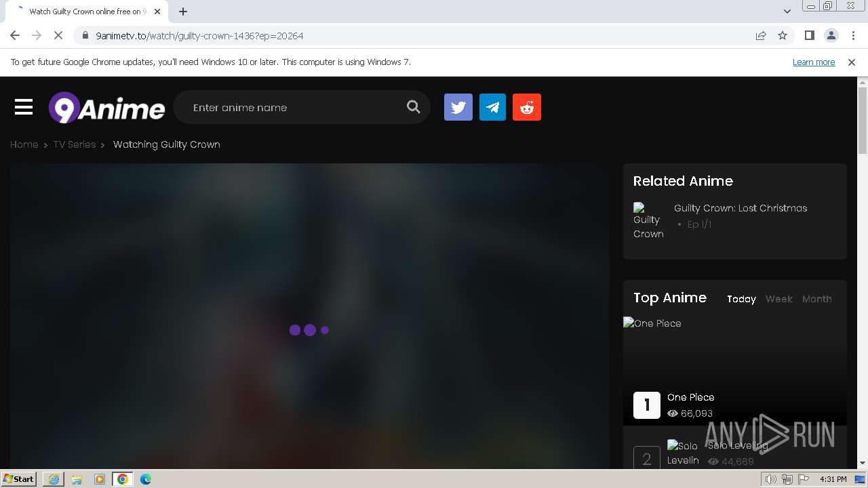Toggle Chrome side panel icon
The width and height of the screenshot is (868, 488).
(809, 36)
